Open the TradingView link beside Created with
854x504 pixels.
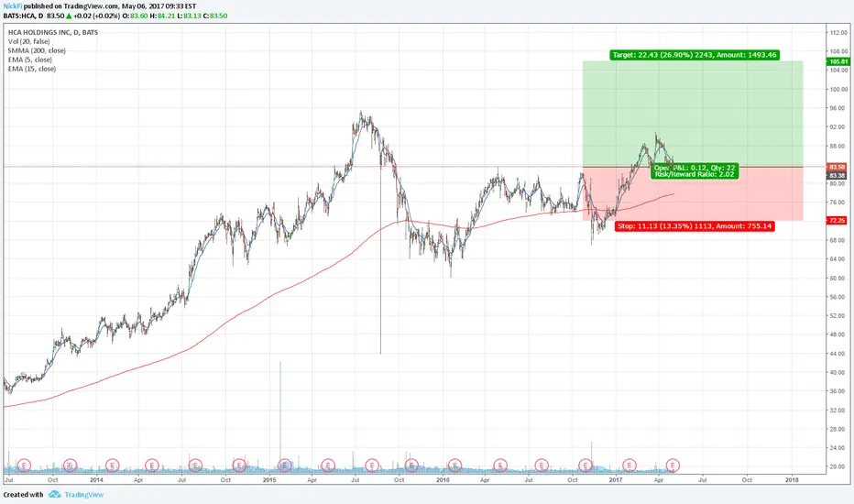pos(84,495)
